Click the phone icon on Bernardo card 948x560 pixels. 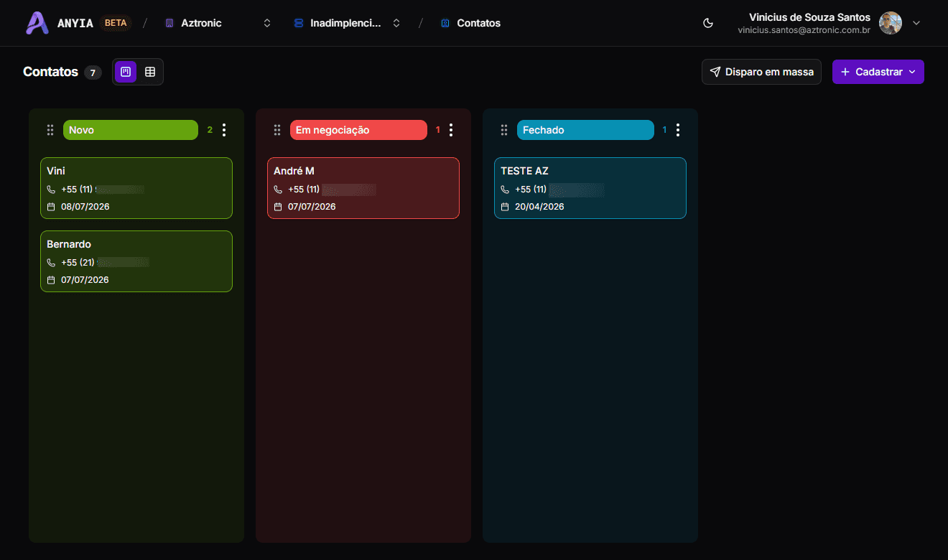(51, 263)
